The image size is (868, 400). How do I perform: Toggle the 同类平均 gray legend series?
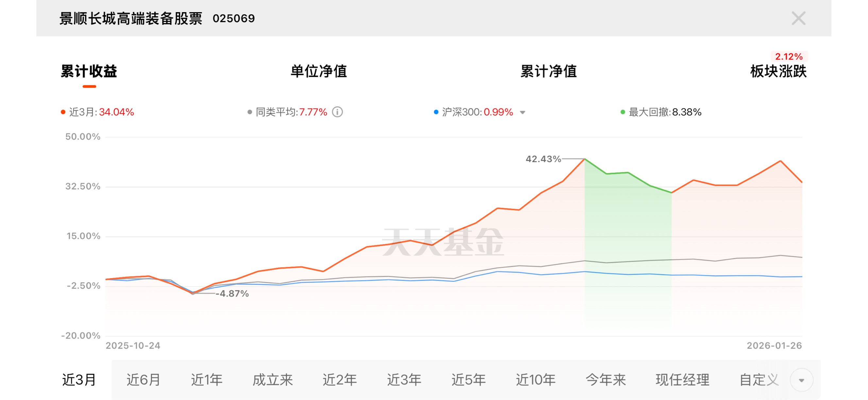[x=250, y=112]
